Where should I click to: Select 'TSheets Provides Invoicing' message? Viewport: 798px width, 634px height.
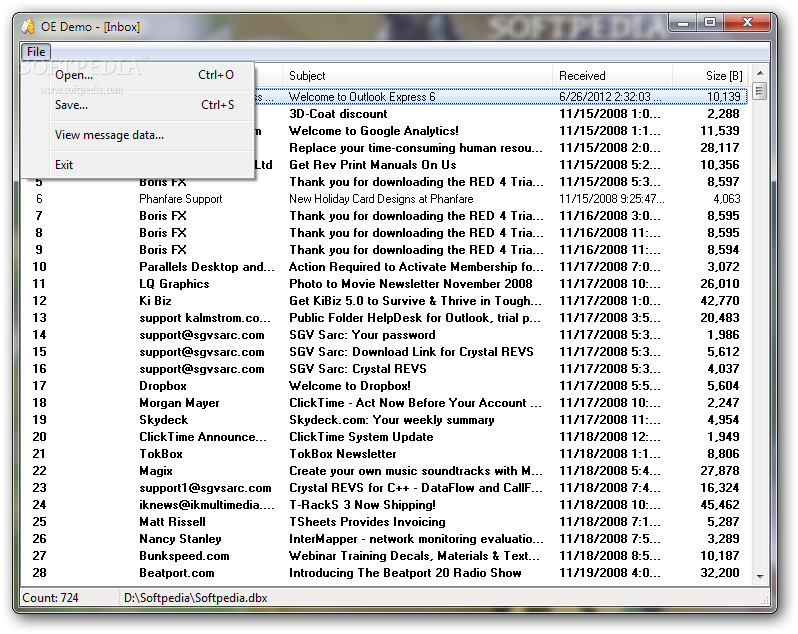pos(367,522)
